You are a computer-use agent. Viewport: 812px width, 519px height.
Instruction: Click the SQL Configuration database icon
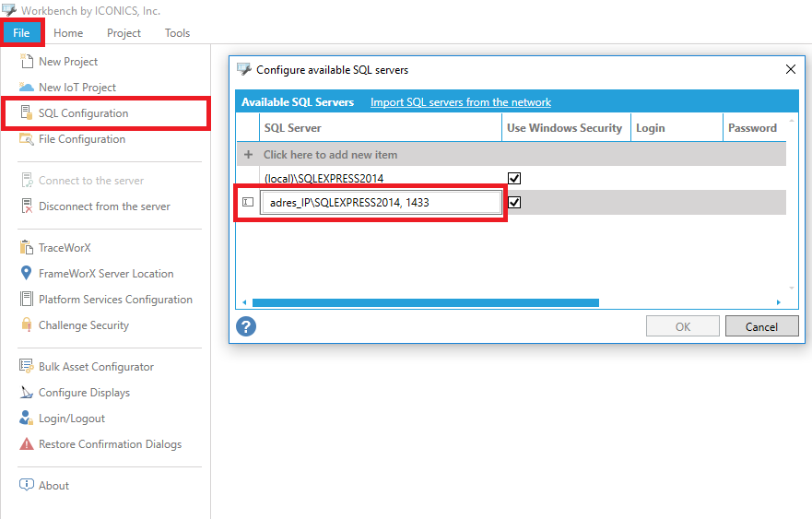tap(27, 112)
